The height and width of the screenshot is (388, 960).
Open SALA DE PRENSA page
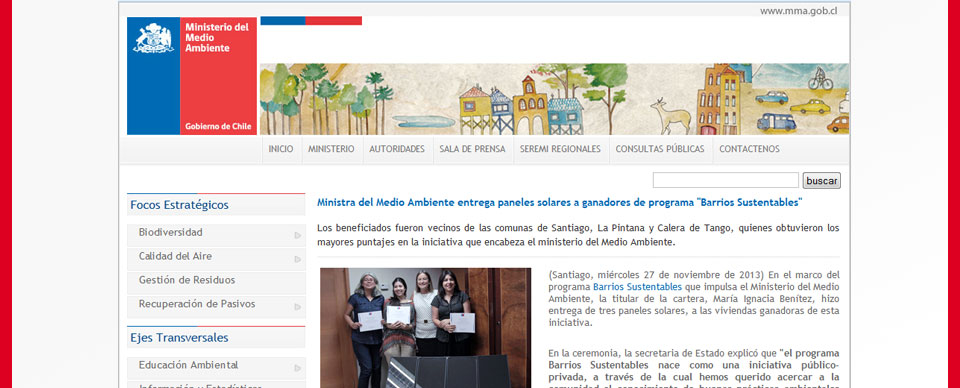473,149
